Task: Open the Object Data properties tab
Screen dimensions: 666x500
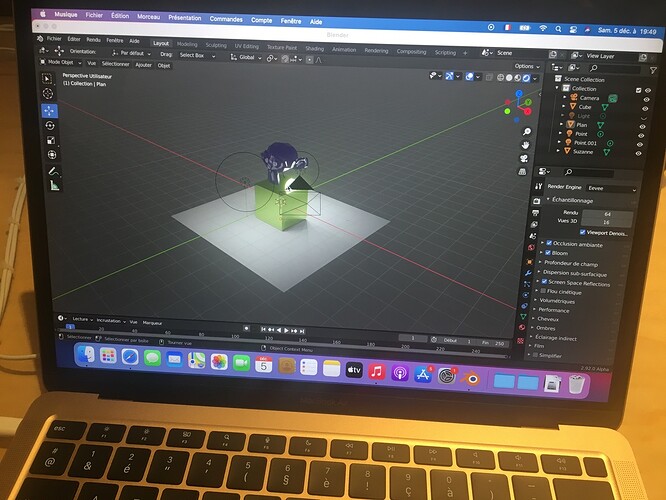Action: click(523, 317)
